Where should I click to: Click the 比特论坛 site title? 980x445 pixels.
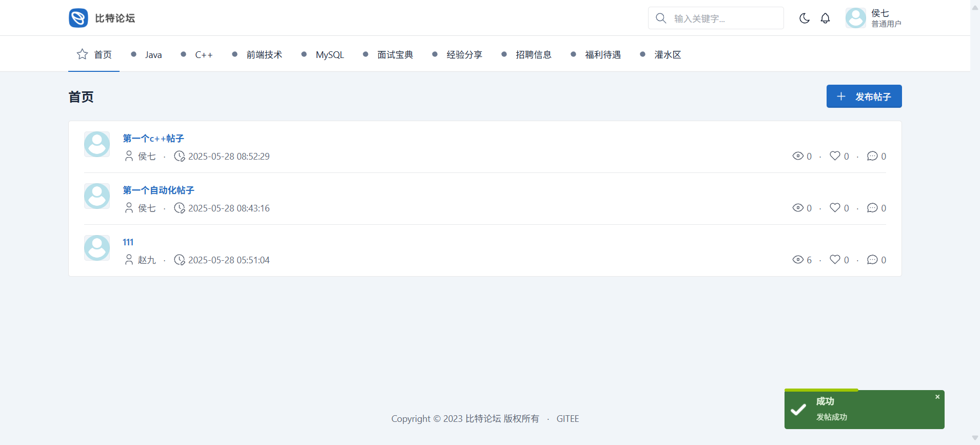(x=115, y=18)
